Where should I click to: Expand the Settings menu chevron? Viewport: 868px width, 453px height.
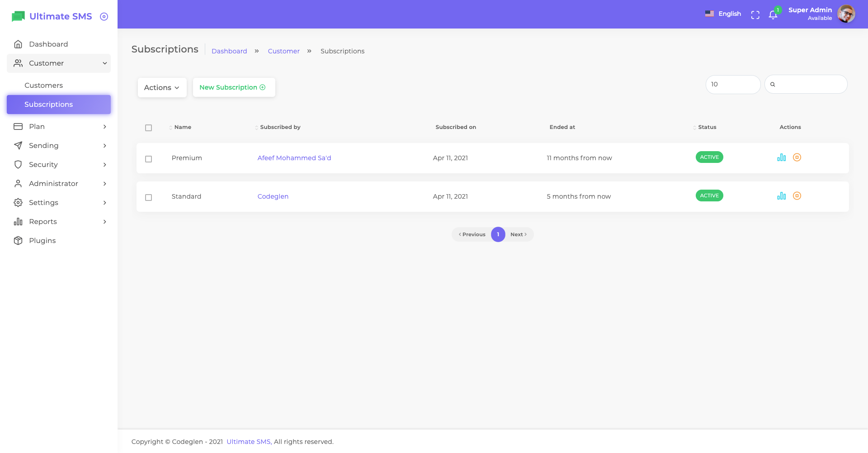(x=105, y=203)
